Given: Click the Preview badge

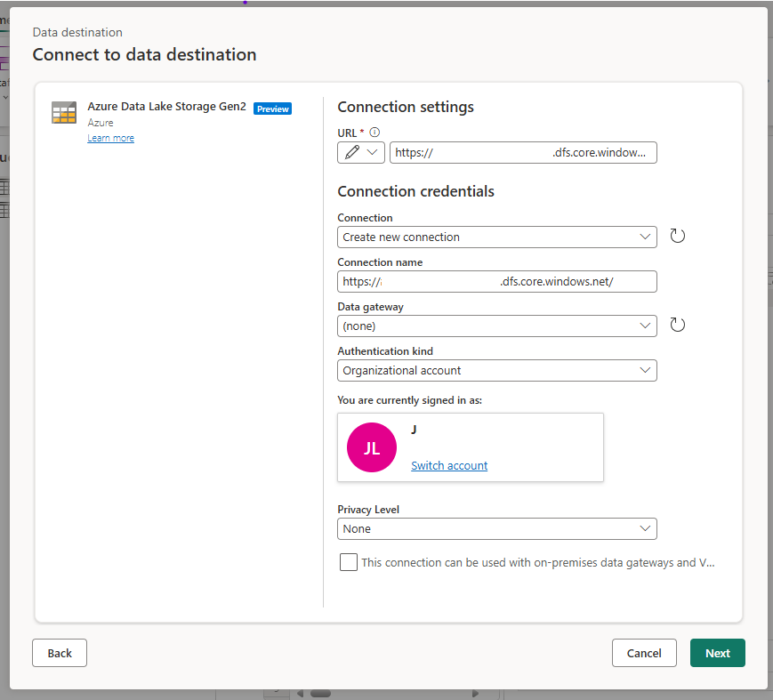Looking at the screenshot, I should click(272, 109).
